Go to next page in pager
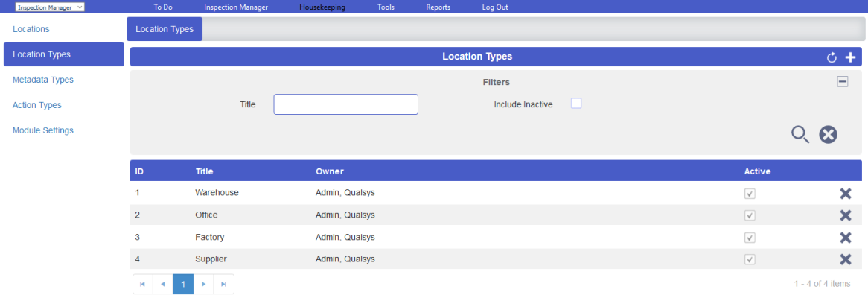This screenshot has height=298, width=868. click(204, 284)
